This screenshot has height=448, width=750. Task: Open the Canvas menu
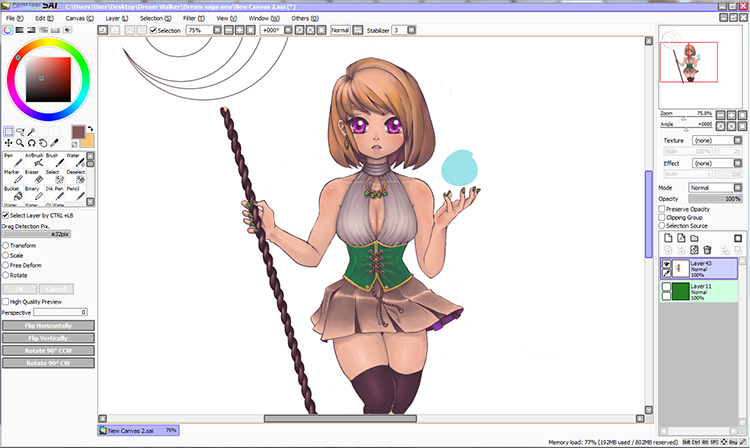tap(75, 18)
